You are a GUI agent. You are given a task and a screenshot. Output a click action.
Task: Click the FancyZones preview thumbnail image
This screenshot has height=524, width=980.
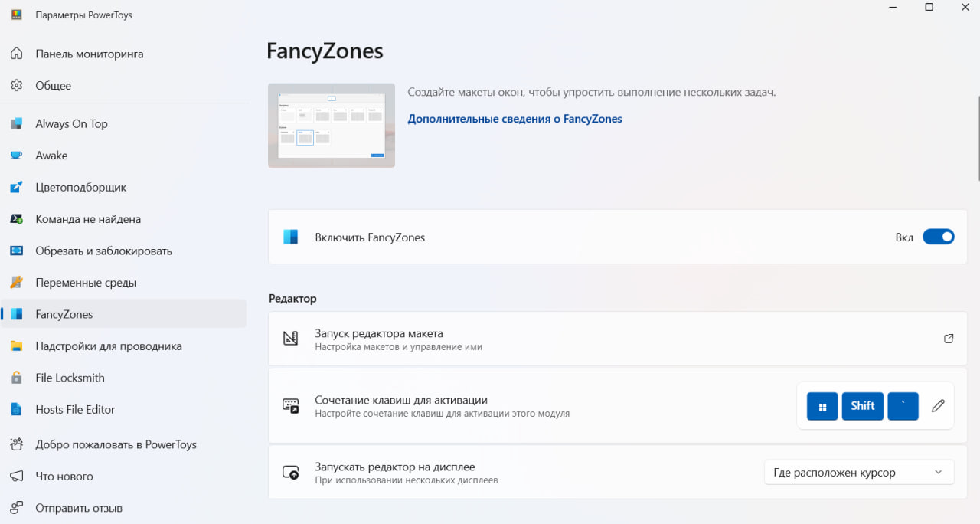coord(331,126)
